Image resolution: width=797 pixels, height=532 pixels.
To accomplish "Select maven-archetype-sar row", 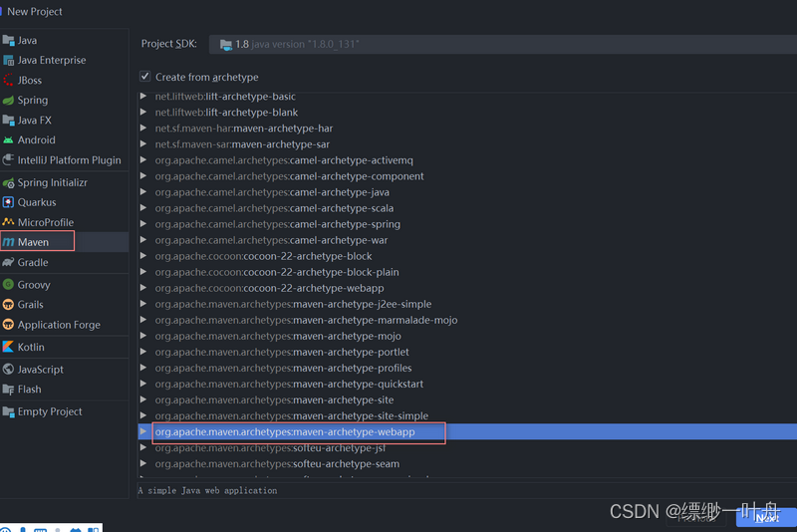I will [467, 144].
